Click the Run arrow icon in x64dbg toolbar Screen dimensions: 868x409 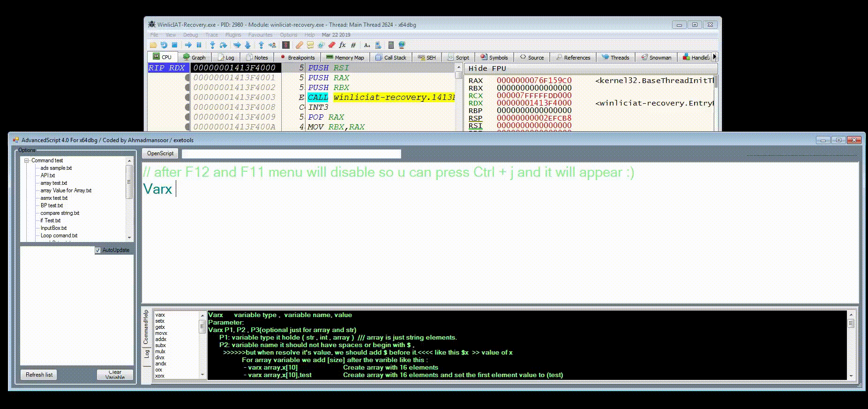[x=188, y=45]
